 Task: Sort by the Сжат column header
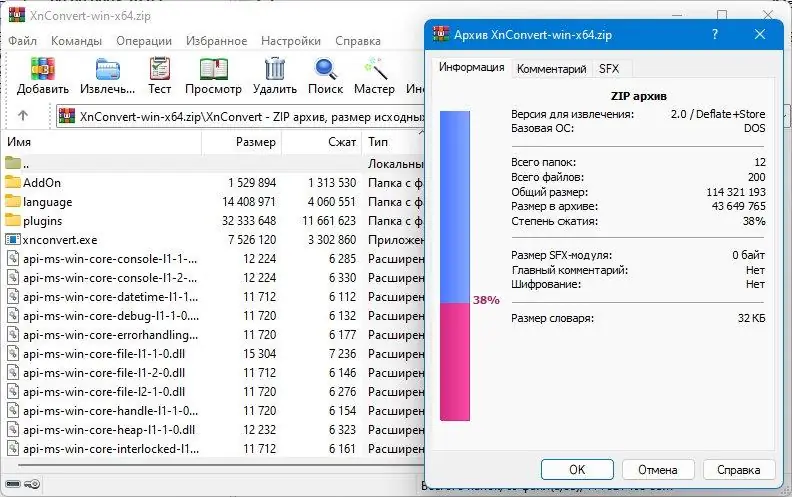click(321, 142)
